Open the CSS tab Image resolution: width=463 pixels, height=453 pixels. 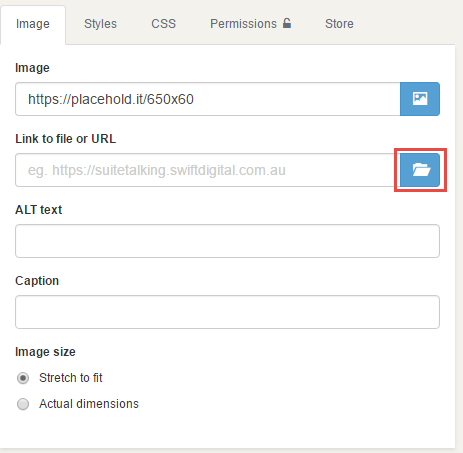click(163, 24)
